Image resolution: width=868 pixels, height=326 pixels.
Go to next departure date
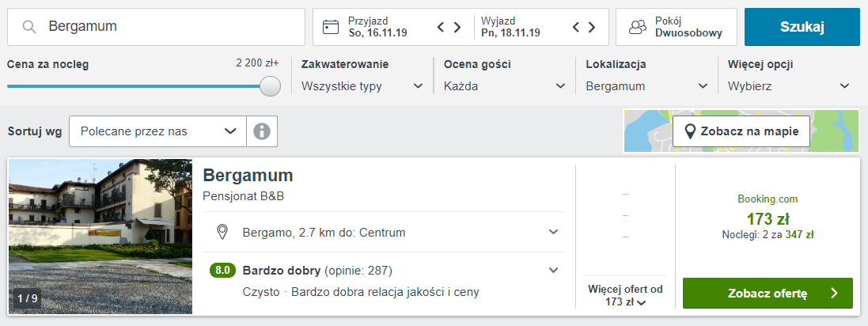pyautogui.click(x=591, y=27)
